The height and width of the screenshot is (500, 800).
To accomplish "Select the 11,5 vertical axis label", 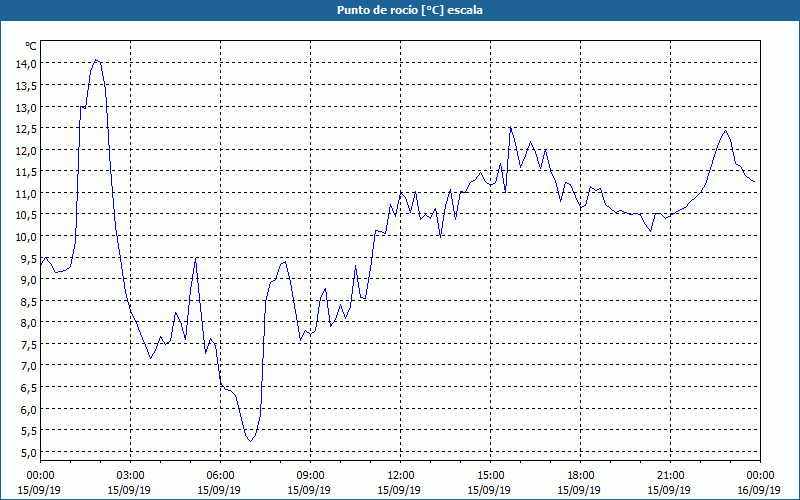I will click(26, 172).
